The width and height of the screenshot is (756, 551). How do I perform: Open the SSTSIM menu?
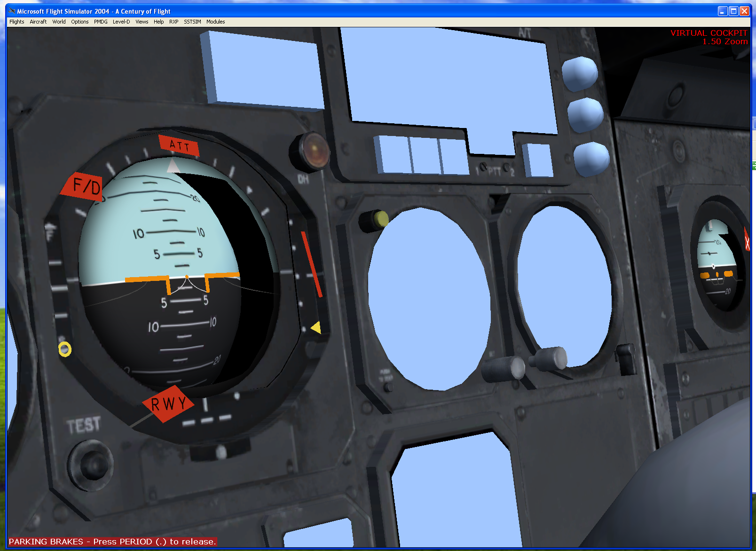tap(192, 22)
